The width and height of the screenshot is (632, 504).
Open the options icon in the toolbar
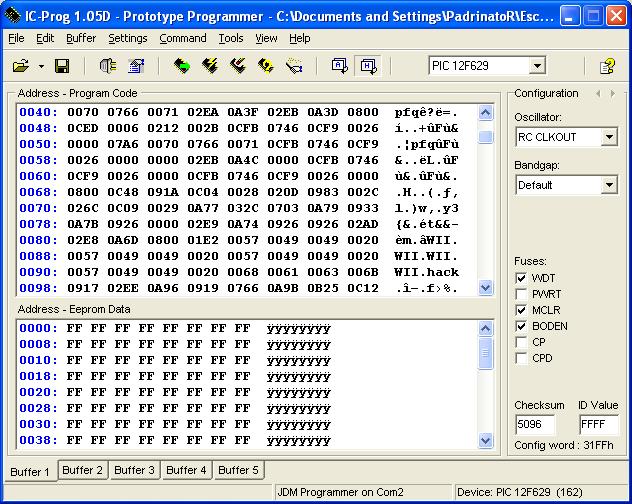click(x=136, y=66)
